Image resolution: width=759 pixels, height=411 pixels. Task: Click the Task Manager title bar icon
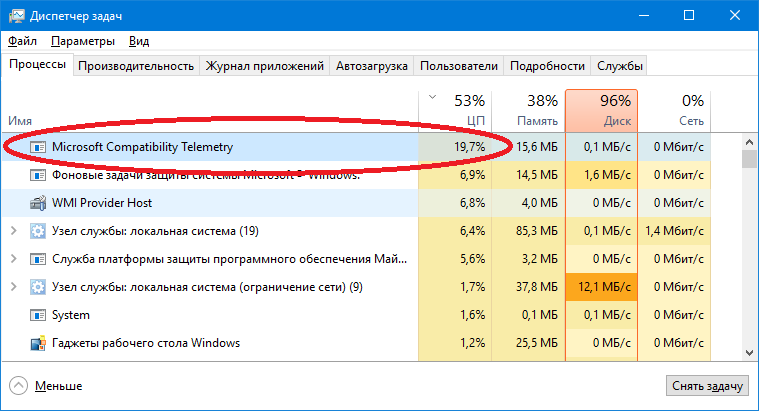(x=16, y=15)
